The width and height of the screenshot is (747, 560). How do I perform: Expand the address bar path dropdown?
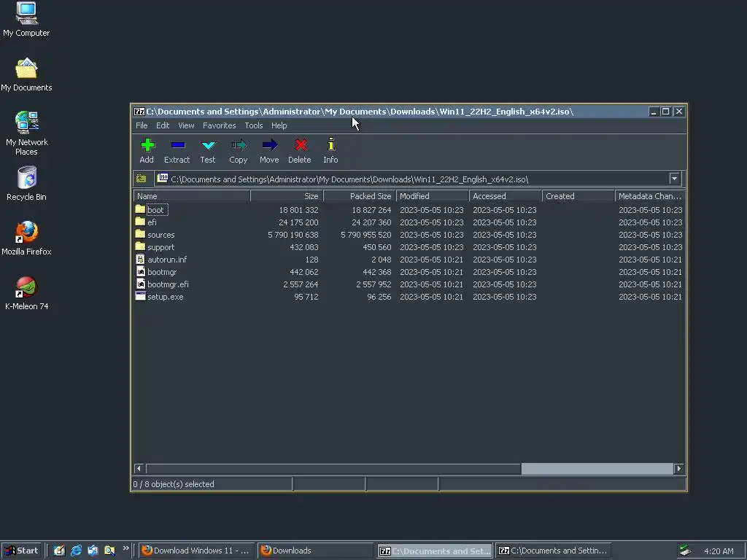674,179
